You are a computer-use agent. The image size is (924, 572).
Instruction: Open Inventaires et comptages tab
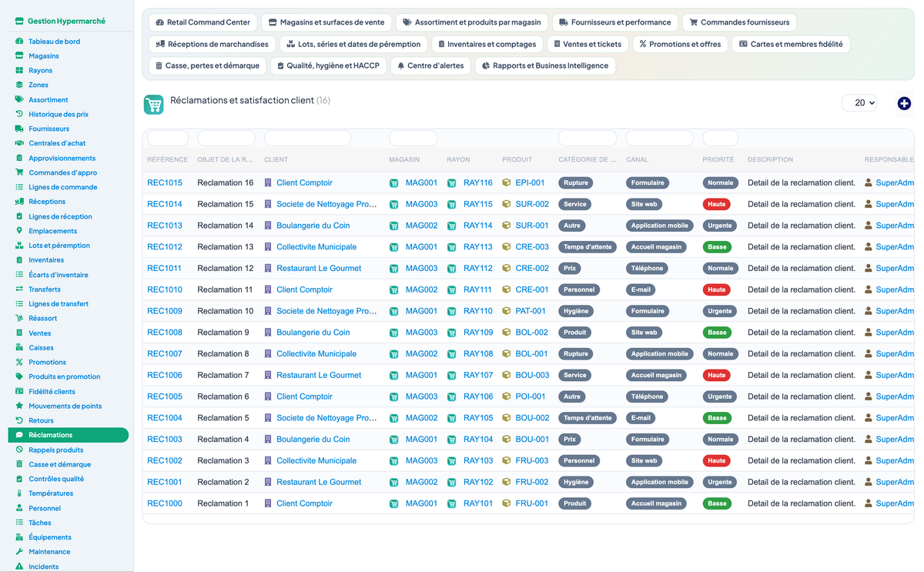[487, 44]
